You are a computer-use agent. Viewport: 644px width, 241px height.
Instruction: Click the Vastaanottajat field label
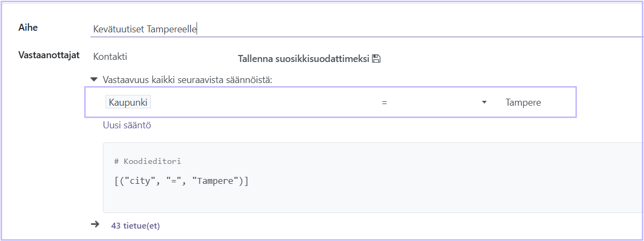click(x=49, y=55)
